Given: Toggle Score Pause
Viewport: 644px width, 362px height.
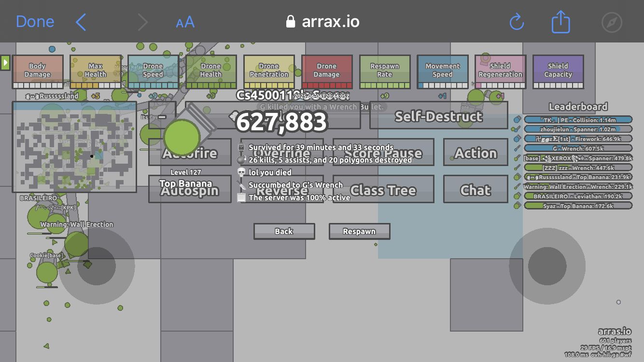Looking at the screenshot, I should (383, 153).
